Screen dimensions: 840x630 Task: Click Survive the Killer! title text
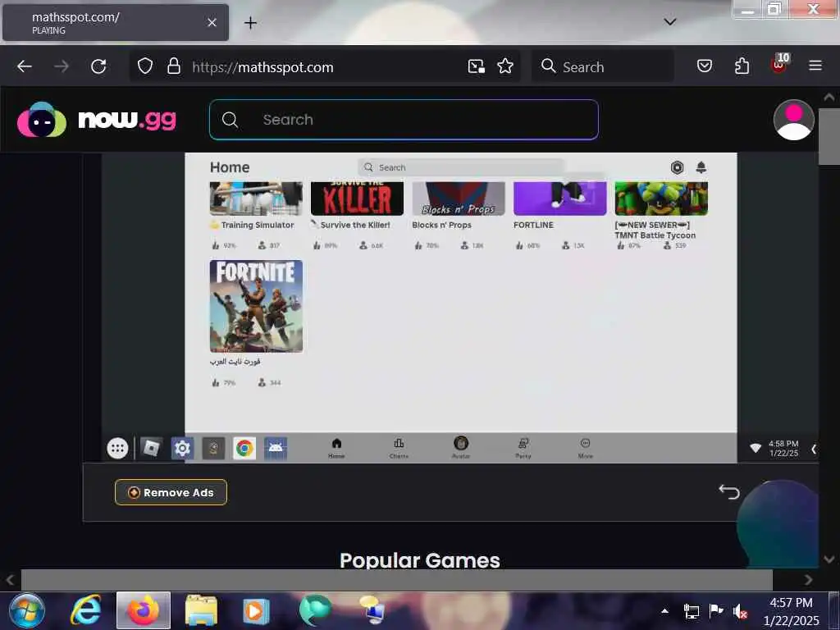point(355,225)
